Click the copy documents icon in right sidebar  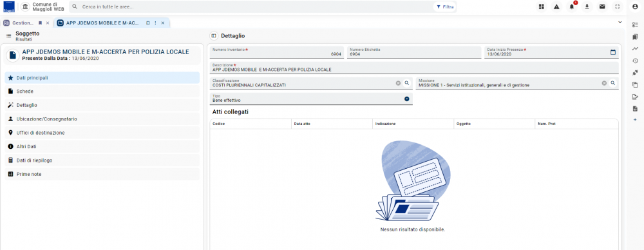(635, 84)
